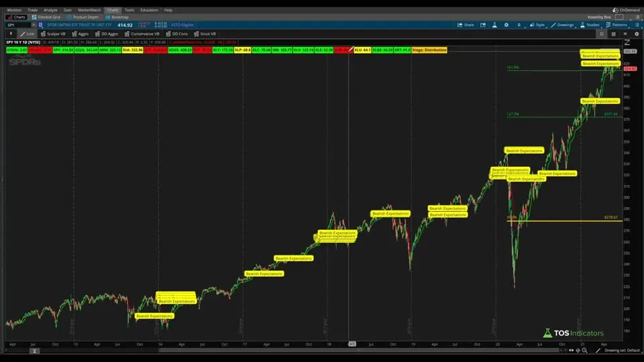Viewport: 644px width, 362px height.
Task: Click the chart snapshot icon next to Share
Action: point(483,25)
